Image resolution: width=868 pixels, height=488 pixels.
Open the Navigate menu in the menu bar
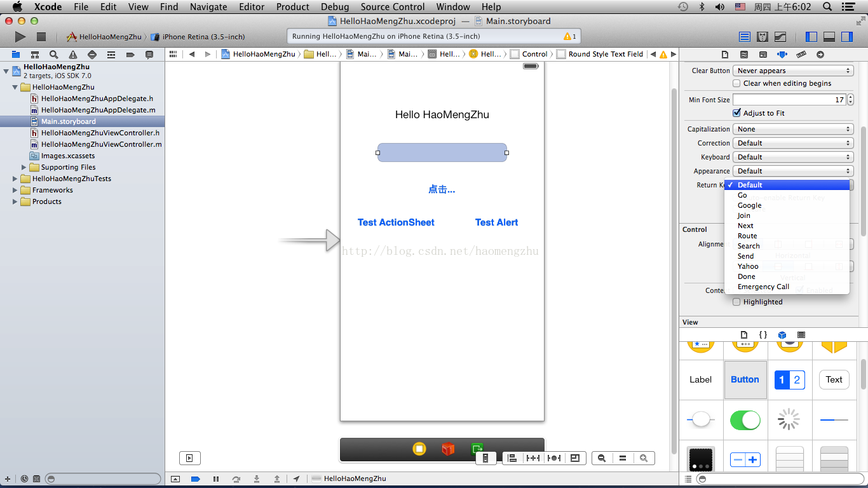coord(208,7)
